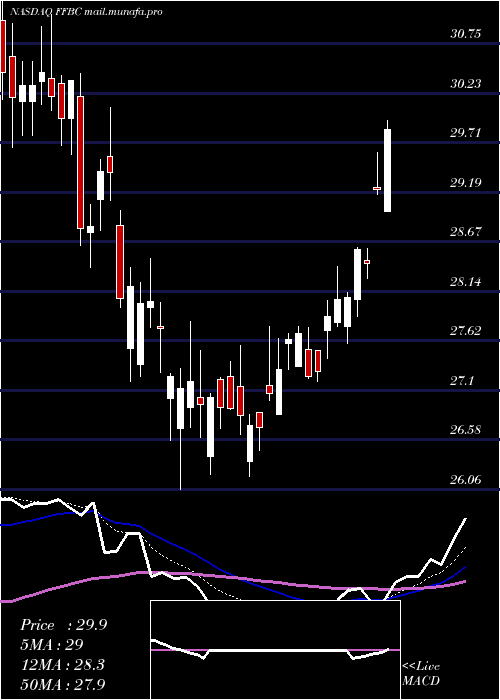
Task: Click the <<Live MACD label
Action: pos(421,674)
